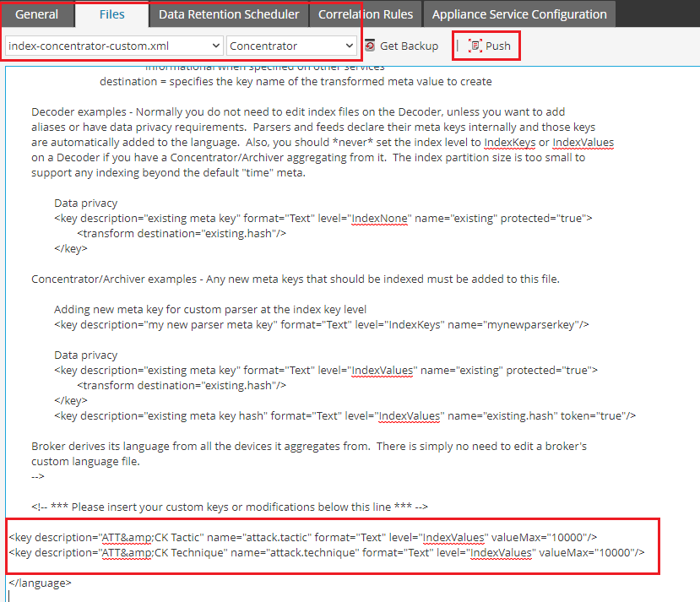
Task: Place cursor in the attack.tactic key line
Action: (x=303, y=537)
